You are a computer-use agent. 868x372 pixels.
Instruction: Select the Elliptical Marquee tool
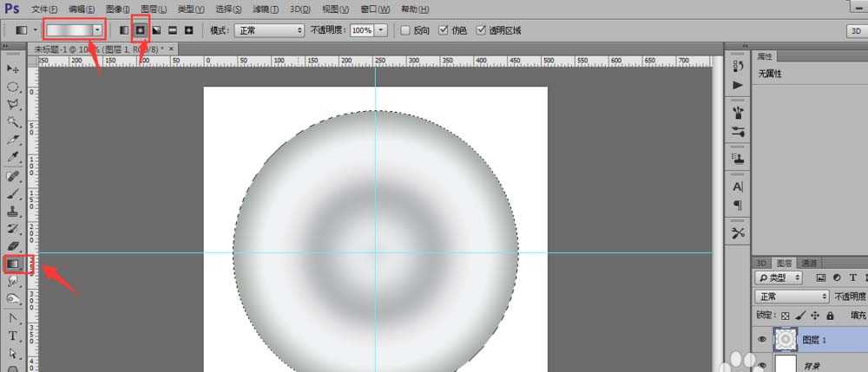click(13, 87)
